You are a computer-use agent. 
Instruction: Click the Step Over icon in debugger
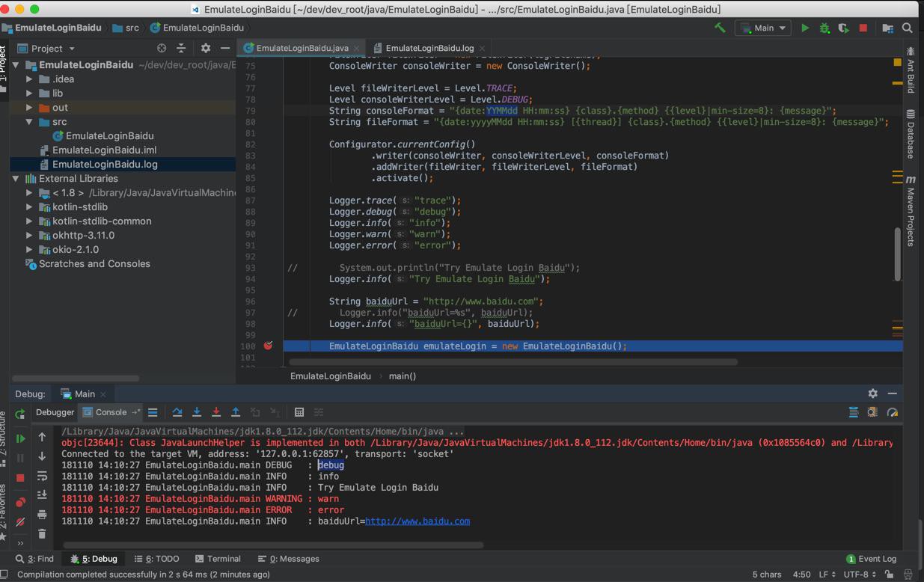pos(177,412)
